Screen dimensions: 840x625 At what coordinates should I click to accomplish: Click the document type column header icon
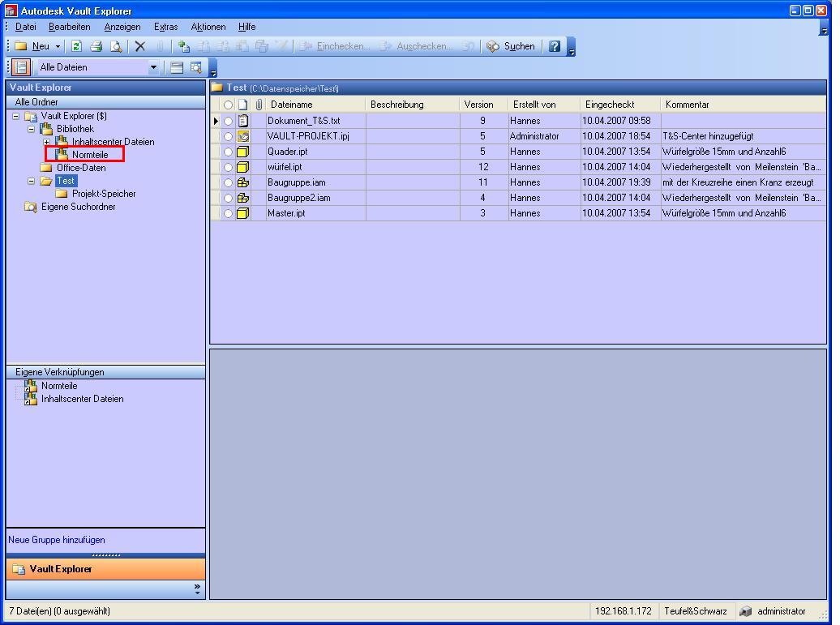(x=243, y=105)
